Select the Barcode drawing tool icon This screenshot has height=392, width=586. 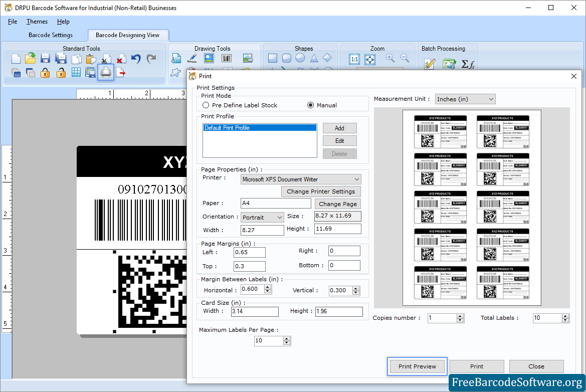[227, 58]
